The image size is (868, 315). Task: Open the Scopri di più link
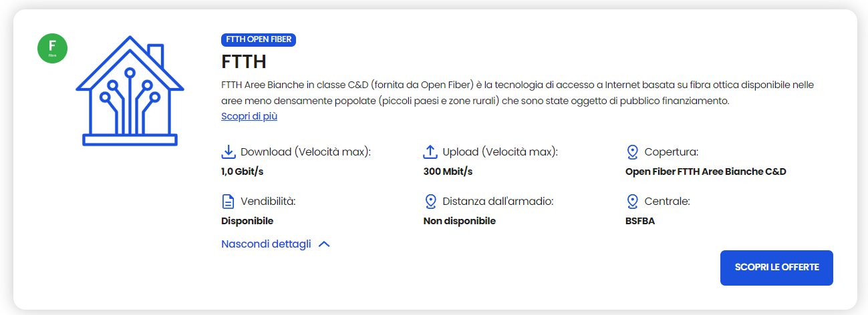[249, 116]
